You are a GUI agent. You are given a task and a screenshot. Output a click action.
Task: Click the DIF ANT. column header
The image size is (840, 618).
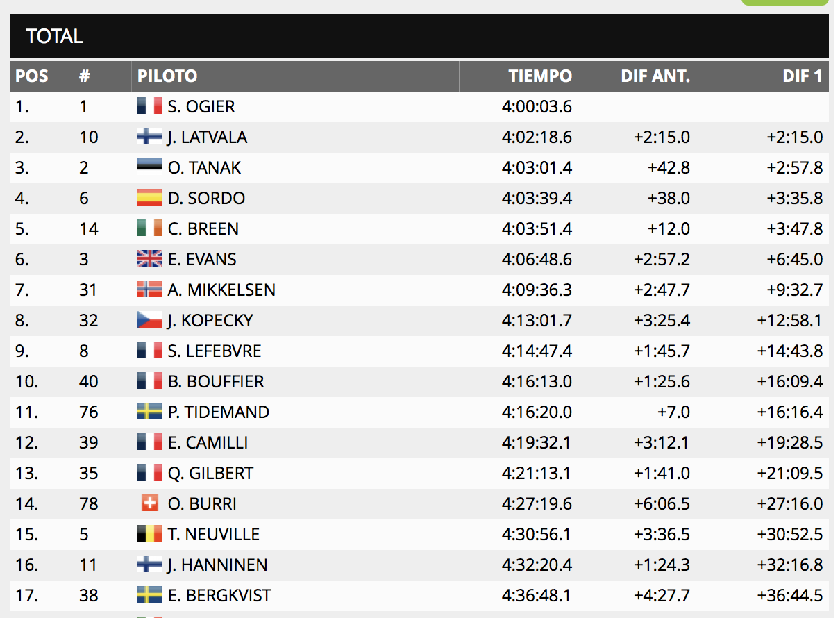(x=655, y=76)
